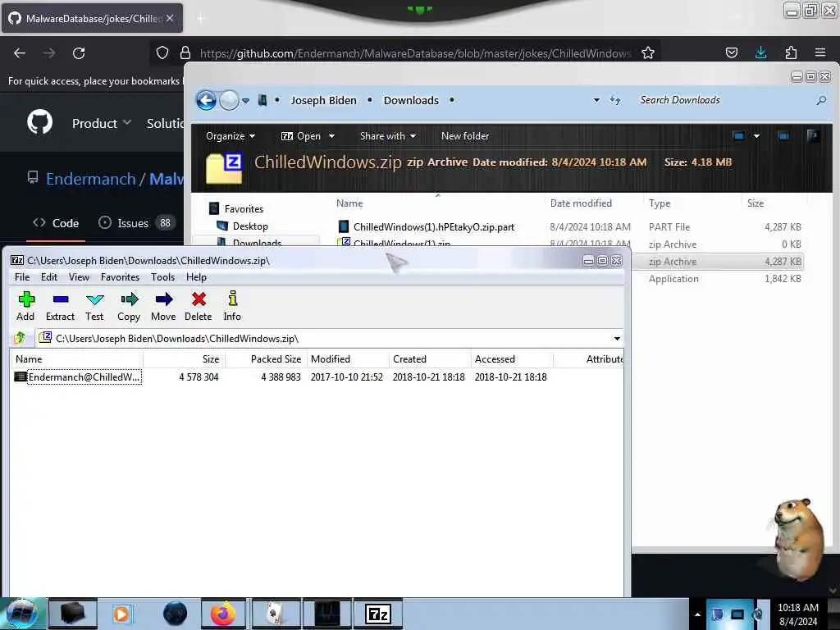Open the 7-Zip Edit menu
Viewport: 840px width, 630px height.
pyautogui.click(x=48, y=277)
